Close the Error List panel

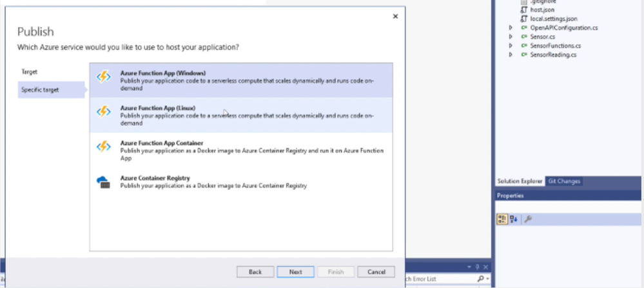tap(486, 267)
